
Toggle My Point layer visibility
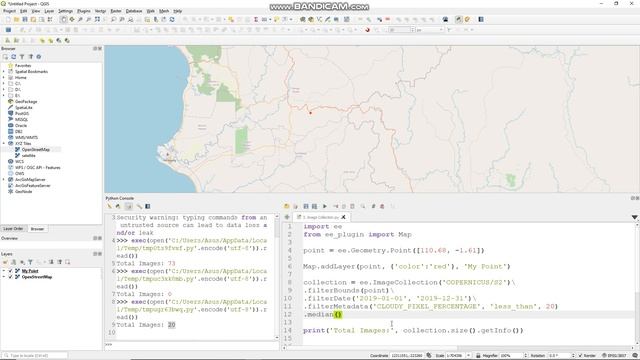pyautogui.click(x=11, y=271)
